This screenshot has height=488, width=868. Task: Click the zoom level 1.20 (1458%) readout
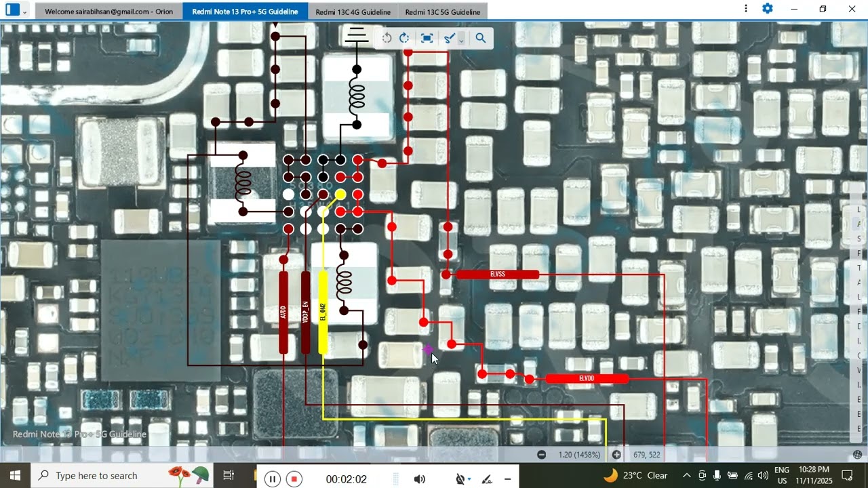[x=579, y=455]
